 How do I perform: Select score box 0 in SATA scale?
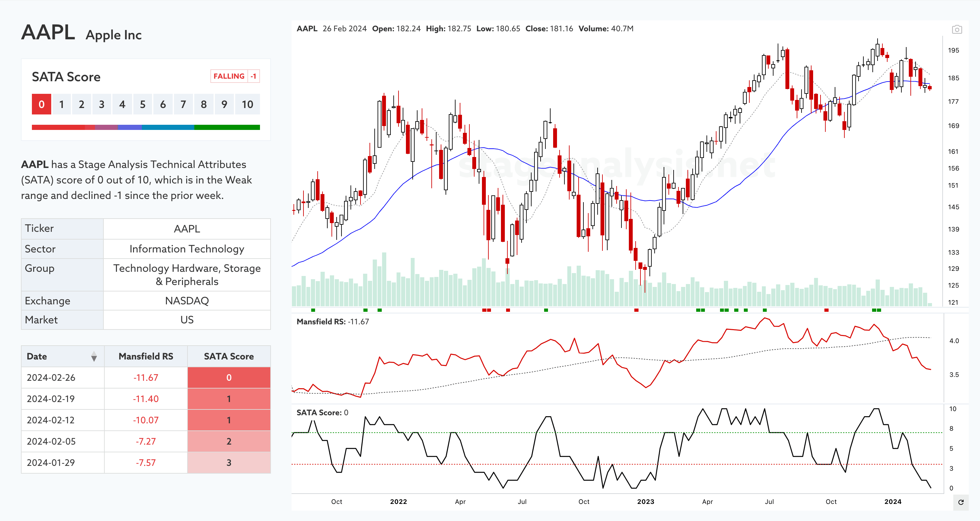tap(42, 104)
